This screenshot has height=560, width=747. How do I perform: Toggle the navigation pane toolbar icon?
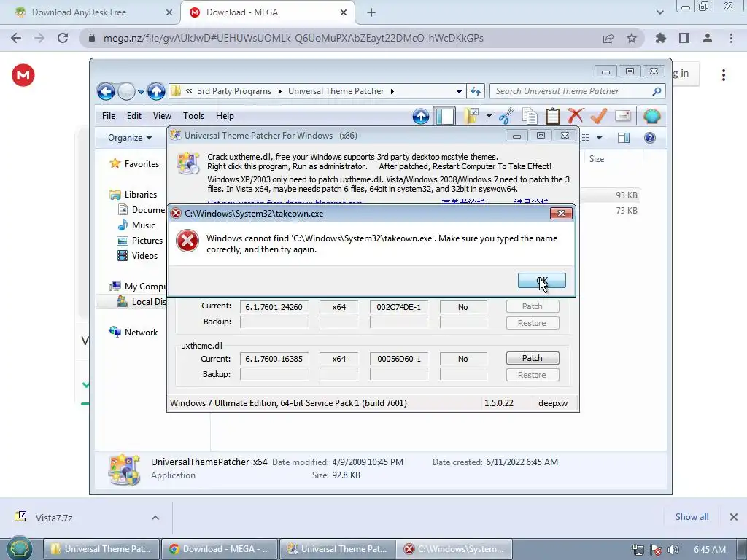[444, 116]
